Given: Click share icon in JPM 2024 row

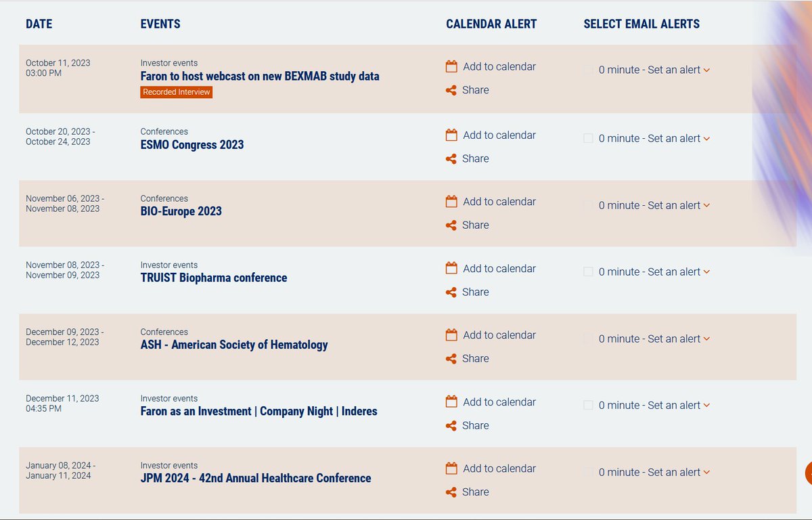Looking at the screenshot, I should point(451,492).
